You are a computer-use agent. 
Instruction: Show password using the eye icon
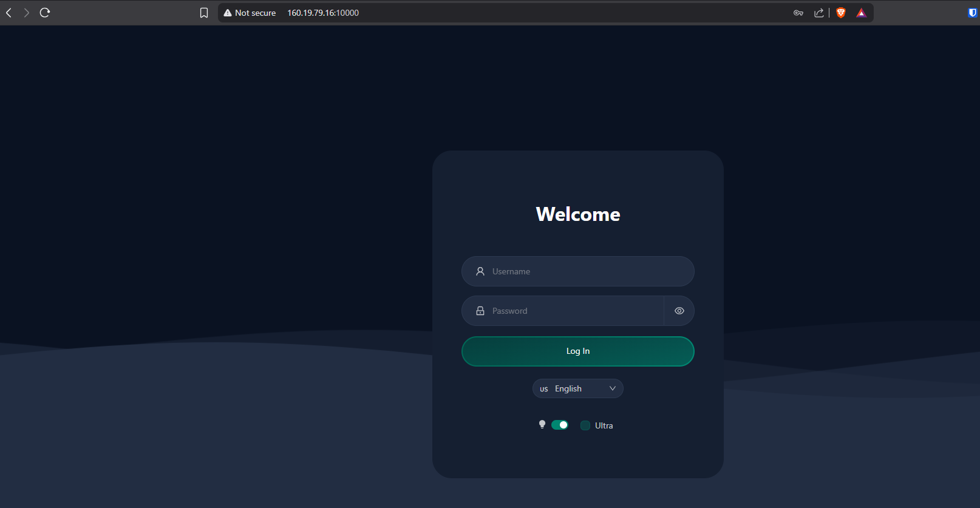click(679, 311)
